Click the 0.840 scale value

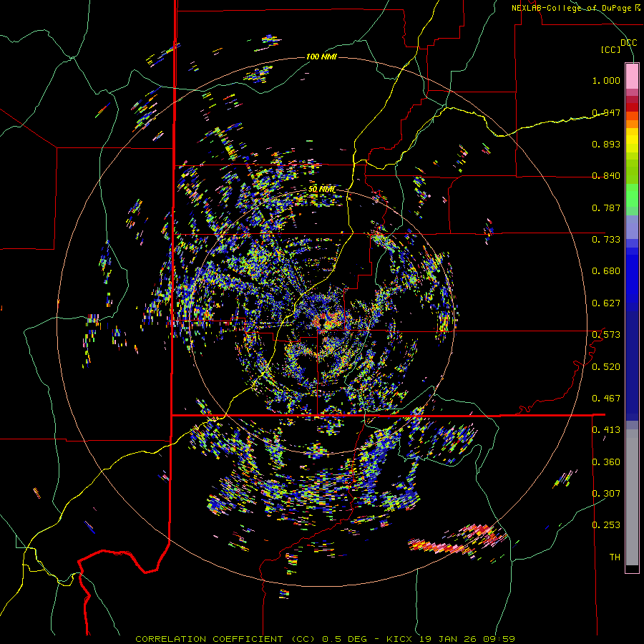(x=606, y=176)
